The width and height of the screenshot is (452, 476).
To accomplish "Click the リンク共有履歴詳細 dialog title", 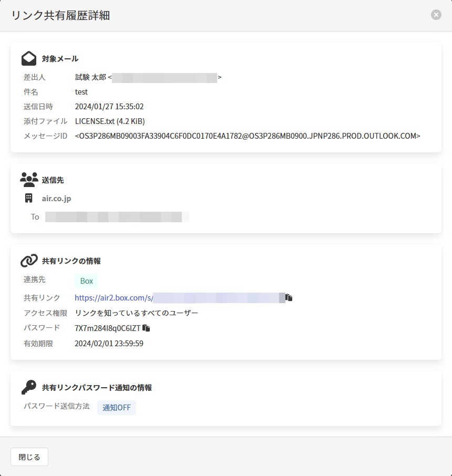I will (x=60, y=15).
